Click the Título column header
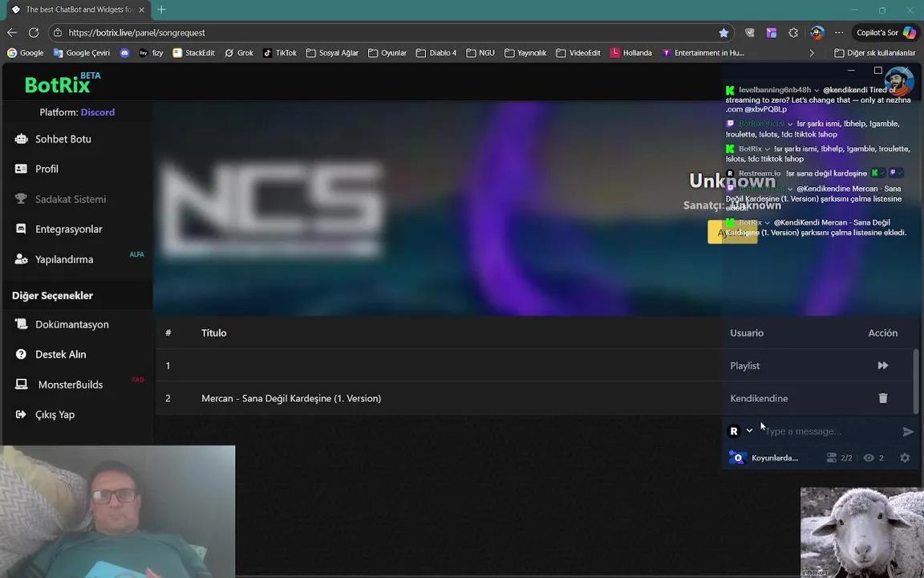924x578 pixels. (214, 332)
